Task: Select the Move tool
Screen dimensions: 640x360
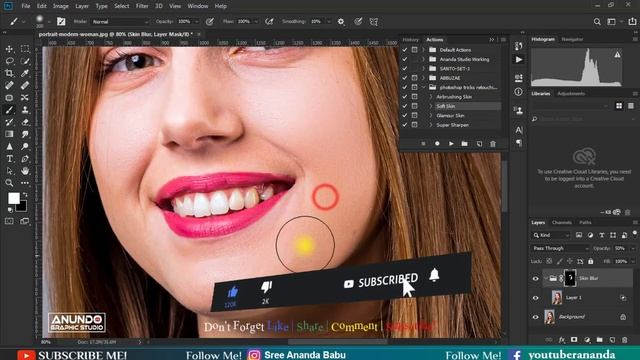Action: click(x=9, y=49)
